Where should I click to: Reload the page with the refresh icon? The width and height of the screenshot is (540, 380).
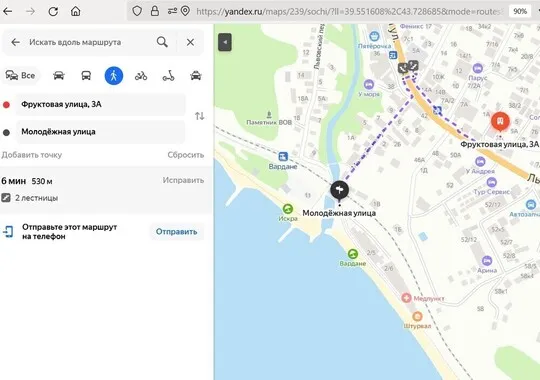[x=53, y=11]
